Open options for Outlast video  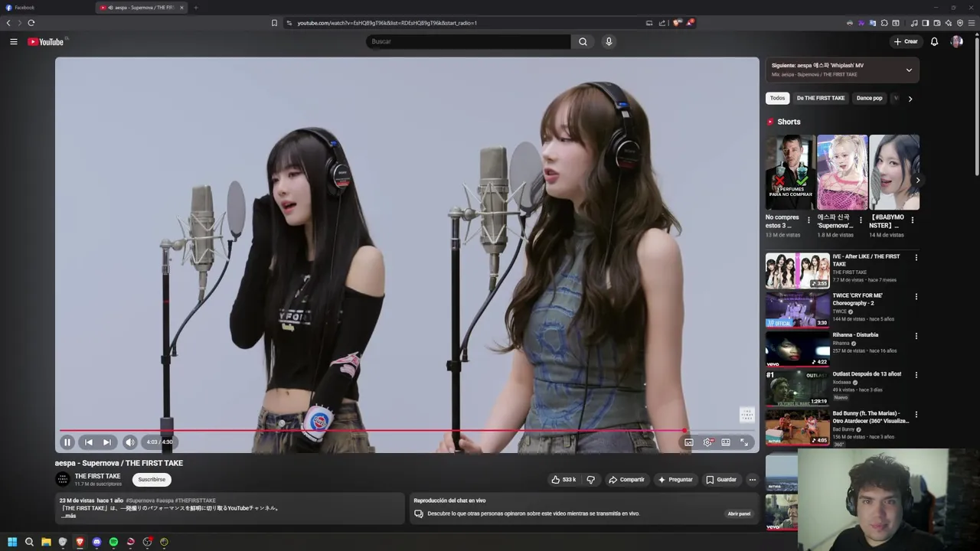[916, 375]
